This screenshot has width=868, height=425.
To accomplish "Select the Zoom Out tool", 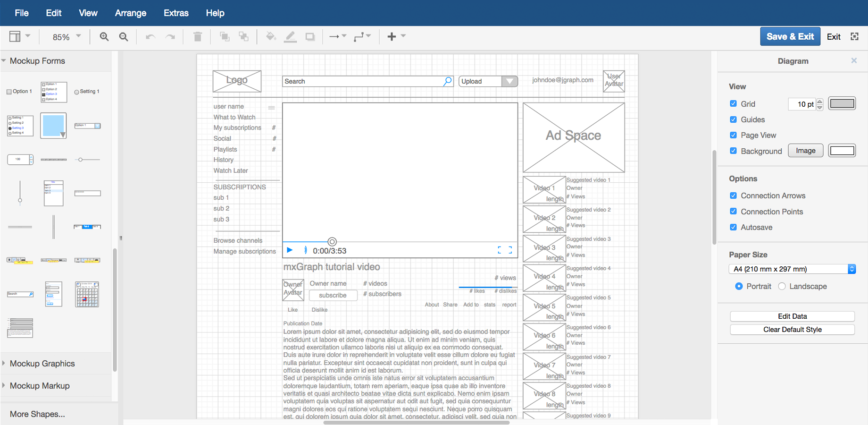I will click(123, 36).
